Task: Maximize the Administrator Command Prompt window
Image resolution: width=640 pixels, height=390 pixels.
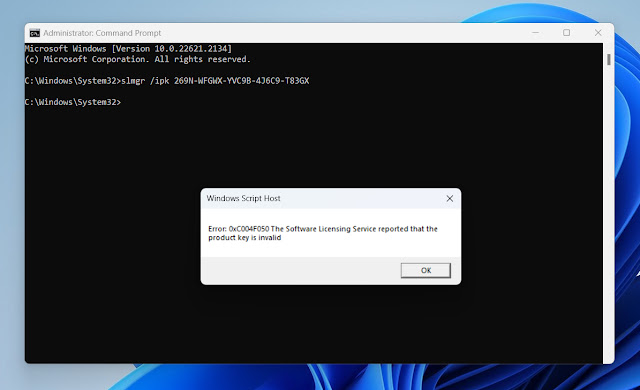Action: tap(567, 33)
